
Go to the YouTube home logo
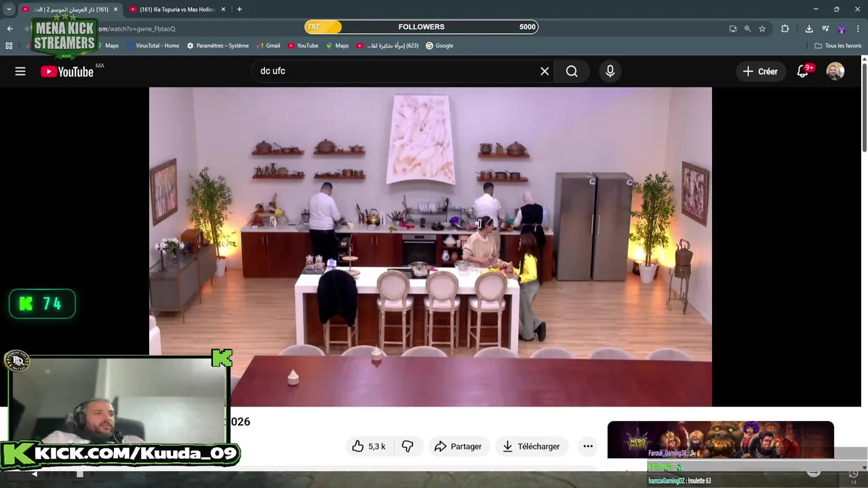click(66, 71)
